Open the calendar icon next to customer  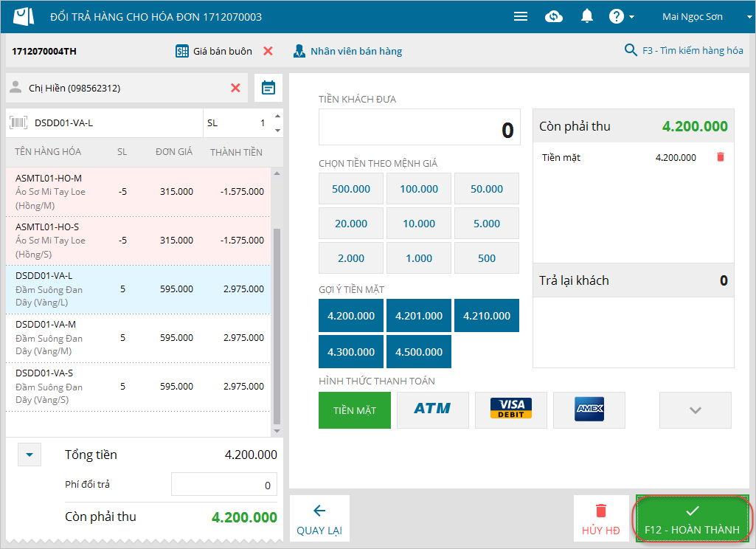(268, 88)
